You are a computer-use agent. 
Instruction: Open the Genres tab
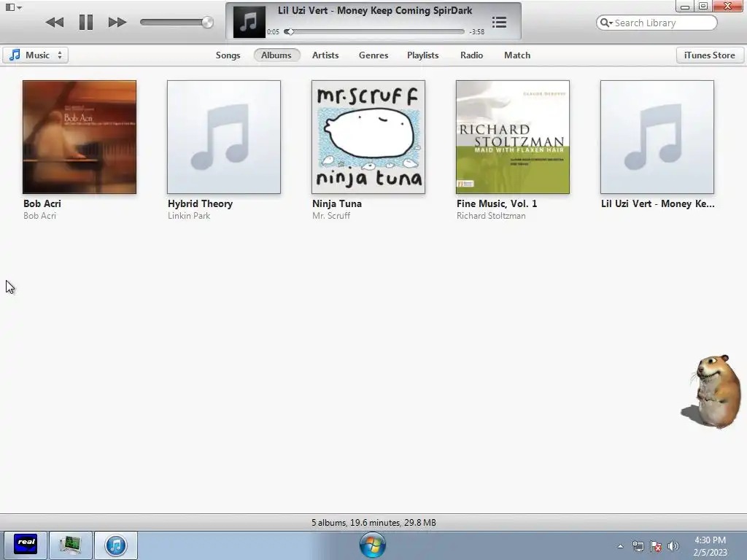click(373, 55)
